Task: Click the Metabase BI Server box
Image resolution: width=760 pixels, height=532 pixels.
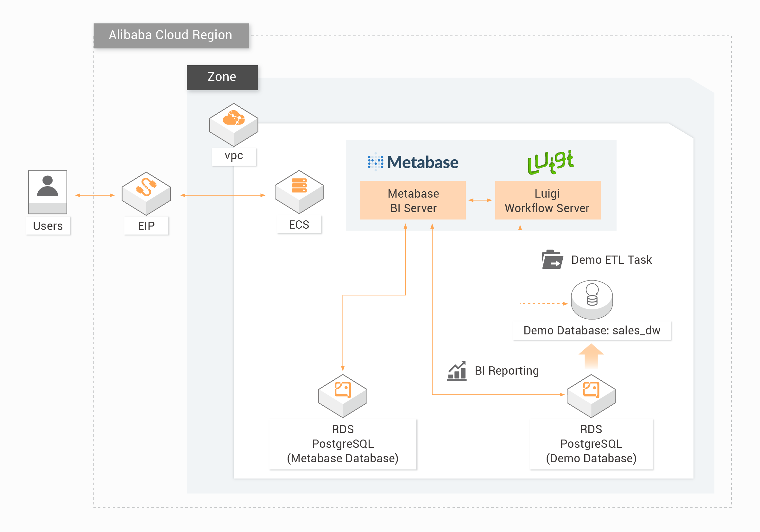Action: 413,200
